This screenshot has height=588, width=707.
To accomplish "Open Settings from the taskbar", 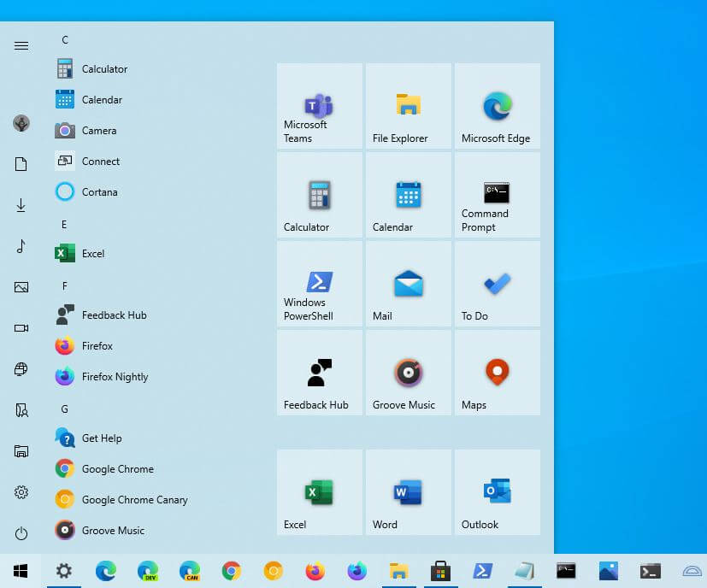I will pos(63,571).
